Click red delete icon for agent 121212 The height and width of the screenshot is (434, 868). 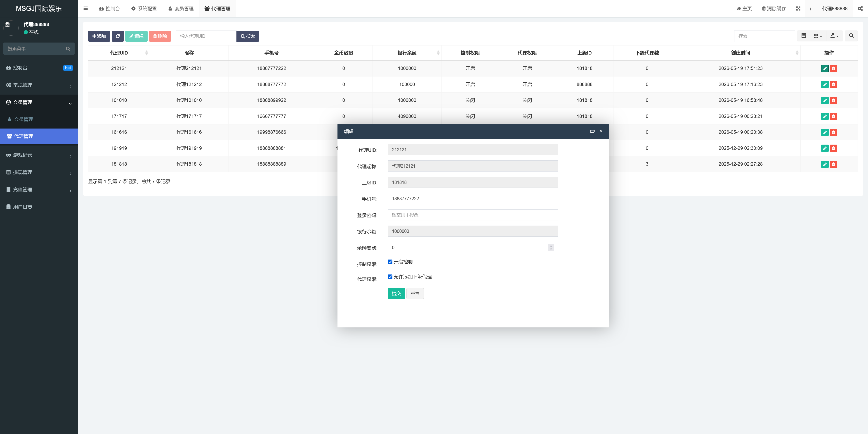click(x=833, y=84)
